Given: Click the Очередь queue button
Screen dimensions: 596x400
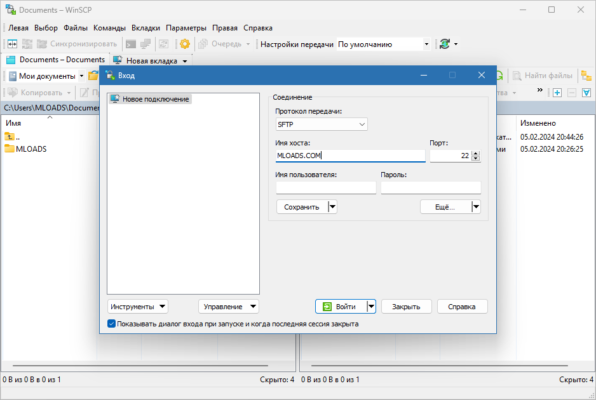Looking at the screenshot, I should click(x=220, y=44).
